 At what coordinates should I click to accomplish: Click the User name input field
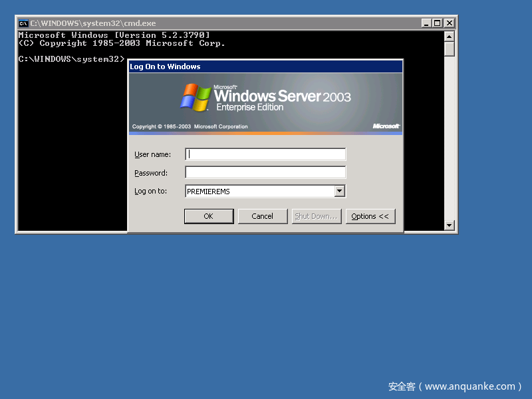(265, 154)
